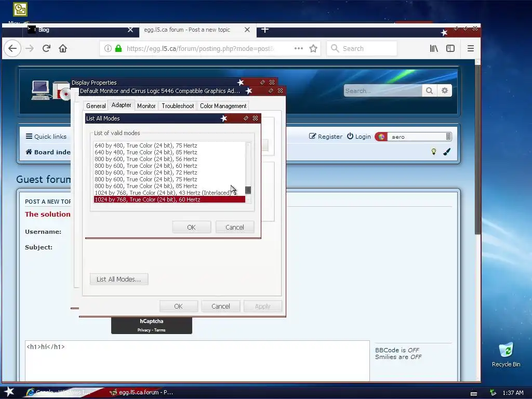
Task: Switch to the Monitor tab
Action: coord(146,106)
